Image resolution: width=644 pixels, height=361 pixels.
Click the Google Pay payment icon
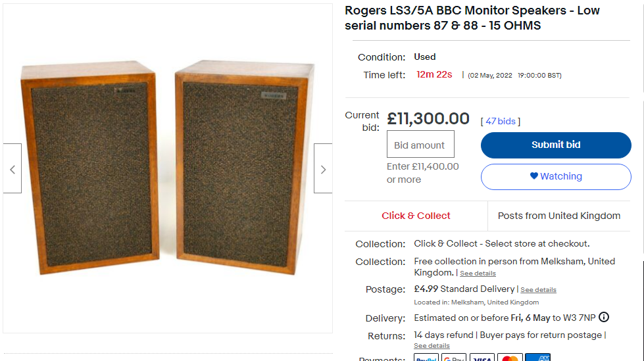pyautogui.click(x=454, y=357)
